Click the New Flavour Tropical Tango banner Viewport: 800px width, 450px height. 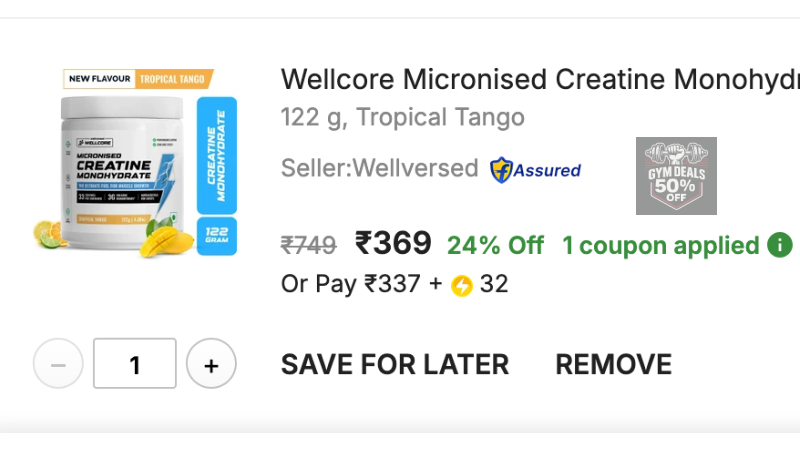click(139, 79)
